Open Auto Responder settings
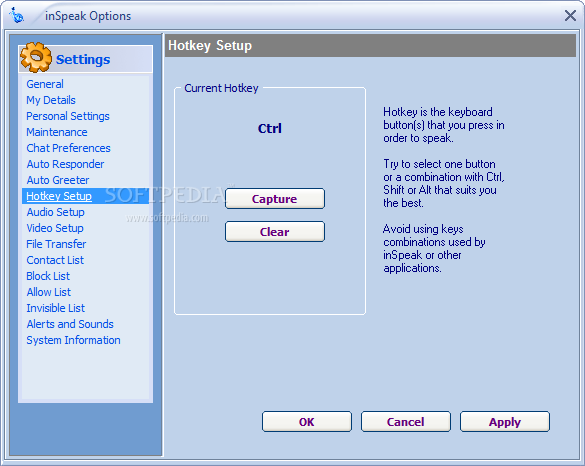 [65, 164]
